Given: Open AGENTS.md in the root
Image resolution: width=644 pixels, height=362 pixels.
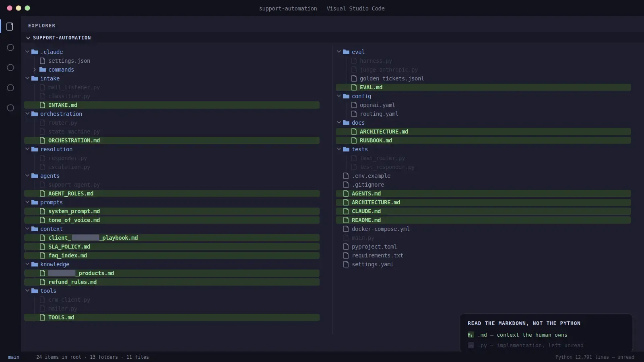Looking at the screenshot, I should [x=483, y=193].
